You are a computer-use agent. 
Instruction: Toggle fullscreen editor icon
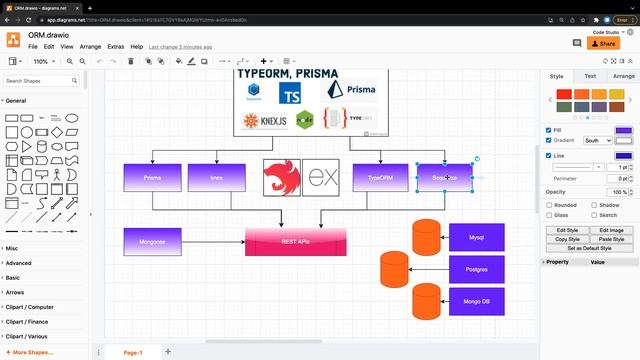tap(613, 61)
